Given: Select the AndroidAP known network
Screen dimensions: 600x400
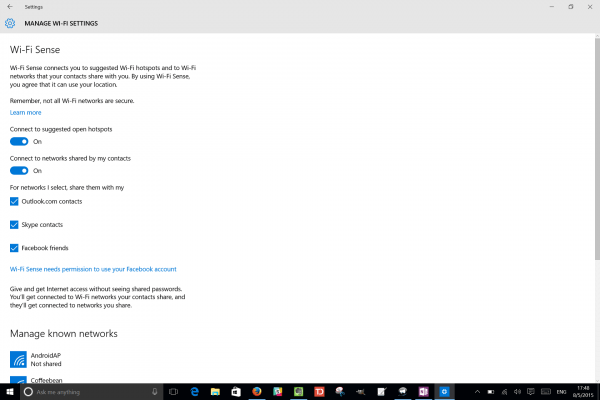Looking at the screenshot, I should (36, 359).
